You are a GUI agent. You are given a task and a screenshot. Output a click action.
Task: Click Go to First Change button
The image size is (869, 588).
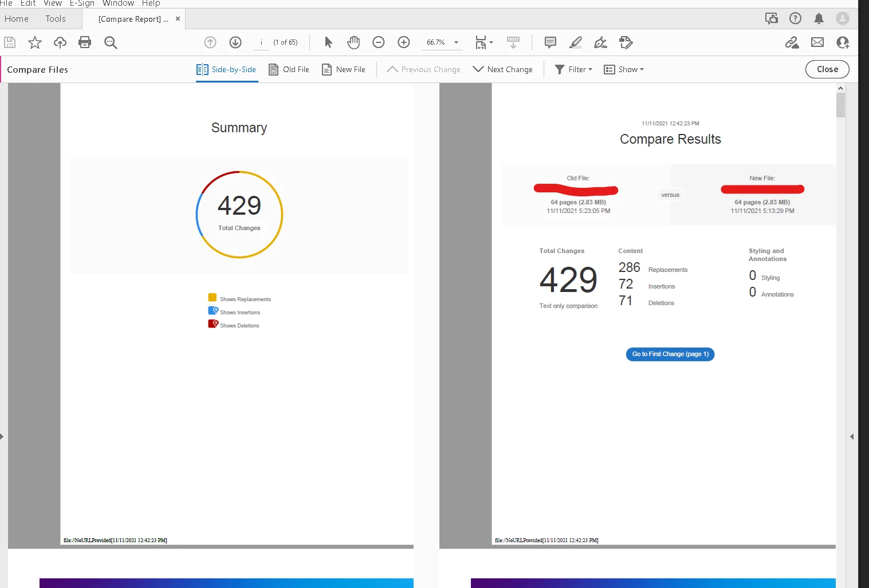point(670,354)
